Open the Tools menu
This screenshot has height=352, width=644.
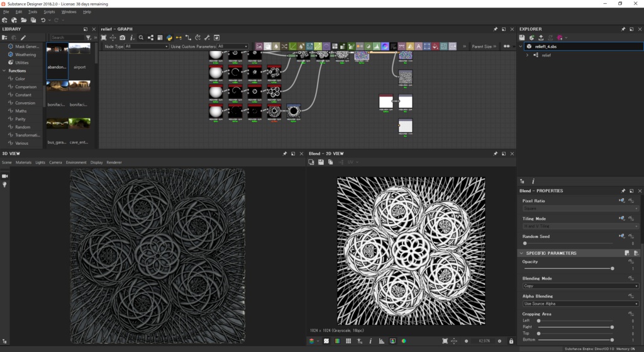33,12
